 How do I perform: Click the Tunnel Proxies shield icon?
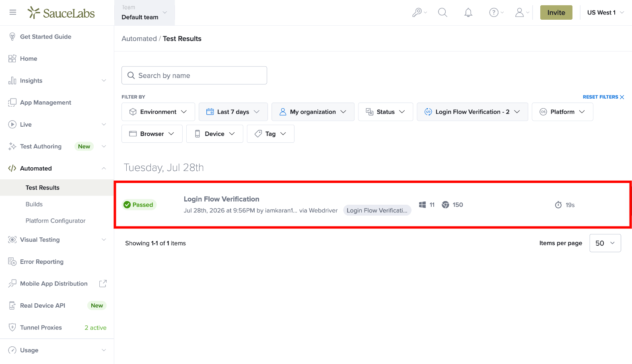click(x=12, y=327)
